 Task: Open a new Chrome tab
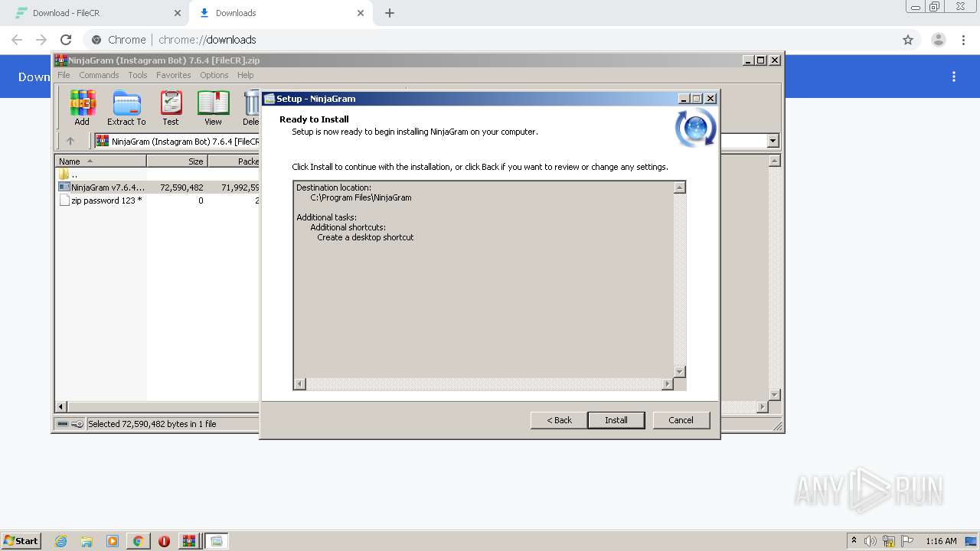390,13
